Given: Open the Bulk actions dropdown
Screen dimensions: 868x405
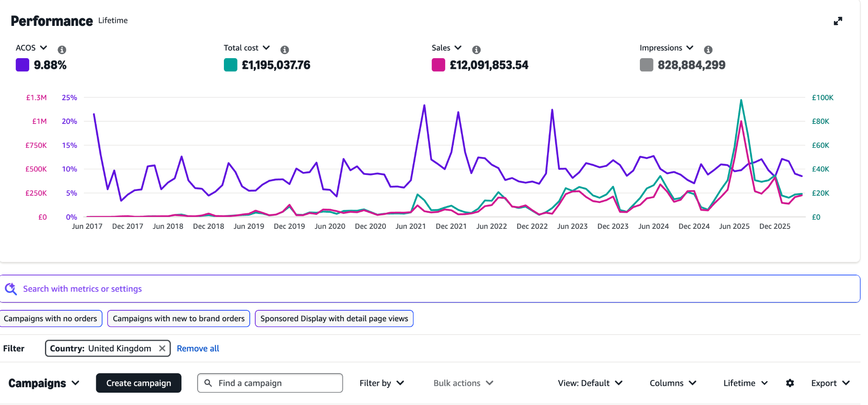Looking at the screenshot, I should tap(463, 383).
